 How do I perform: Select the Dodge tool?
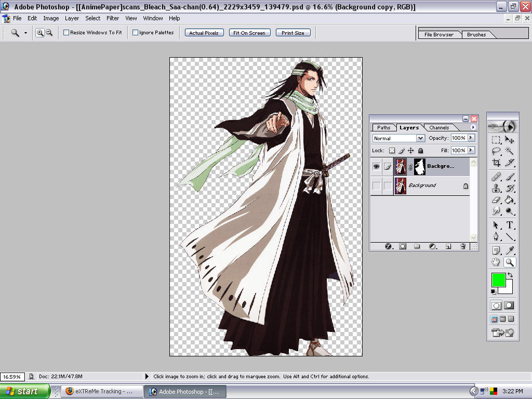point(509,211)
